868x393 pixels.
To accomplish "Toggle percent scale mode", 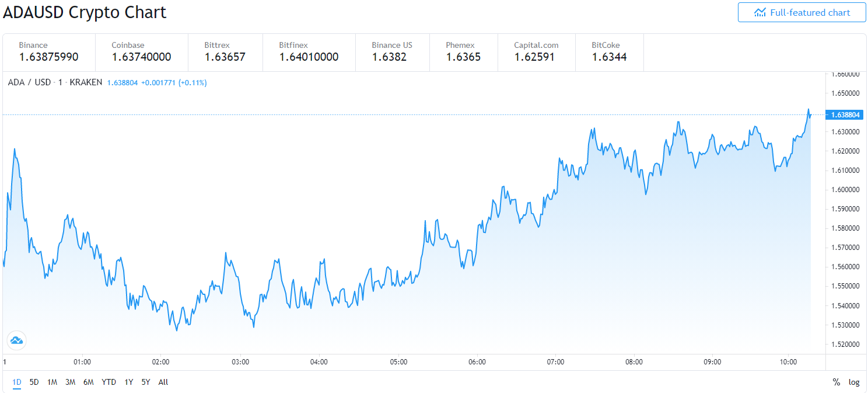I will tap(836, 382).
